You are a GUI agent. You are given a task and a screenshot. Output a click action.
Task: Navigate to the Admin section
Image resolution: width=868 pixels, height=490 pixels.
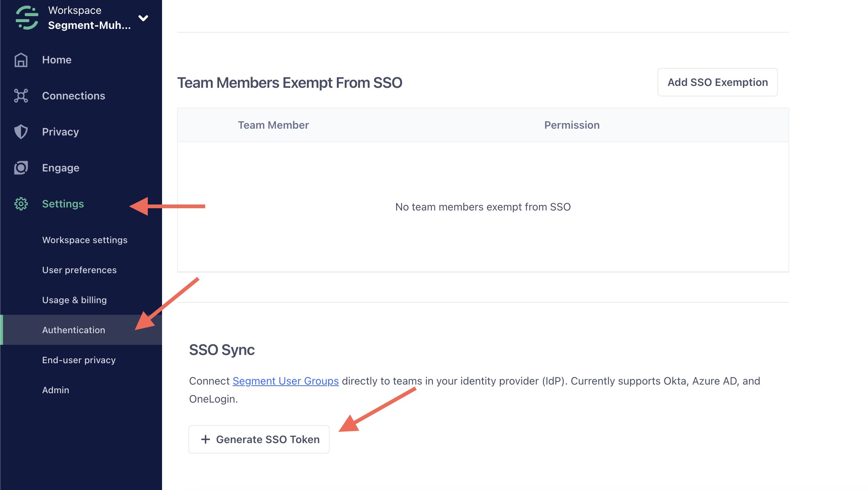point(55,390)
